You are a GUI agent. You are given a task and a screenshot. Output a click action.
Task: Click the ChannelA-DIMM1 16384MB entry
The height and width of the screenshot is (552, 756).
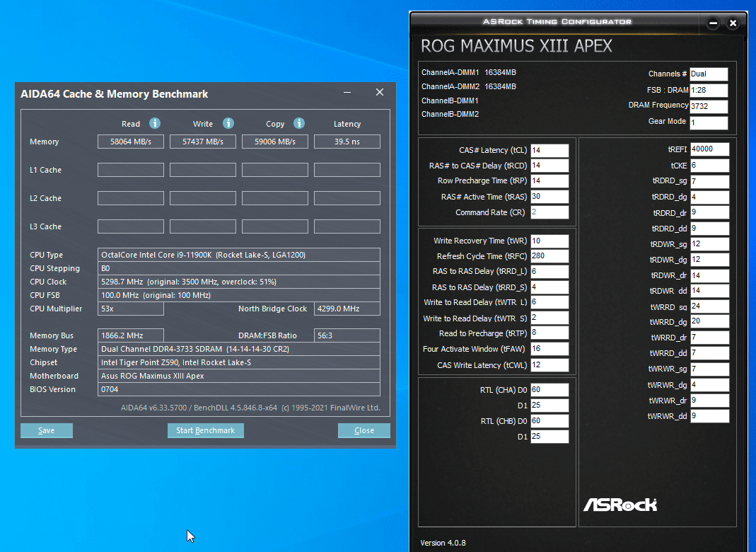(469, 72)
